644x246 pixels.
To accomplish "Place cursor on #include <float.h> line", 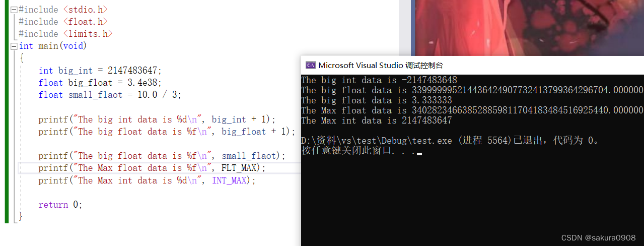I will (63, 22).
